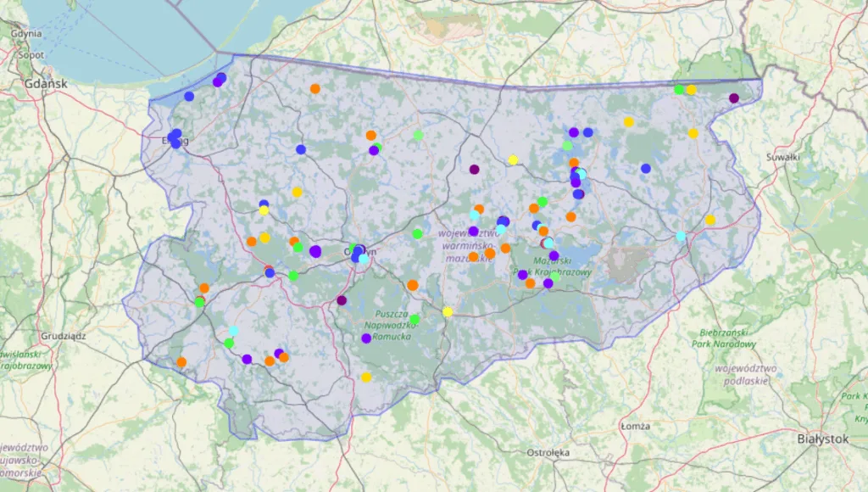
Task: Click dark purple marker south of Olsztyn
Action: point(342,300)
